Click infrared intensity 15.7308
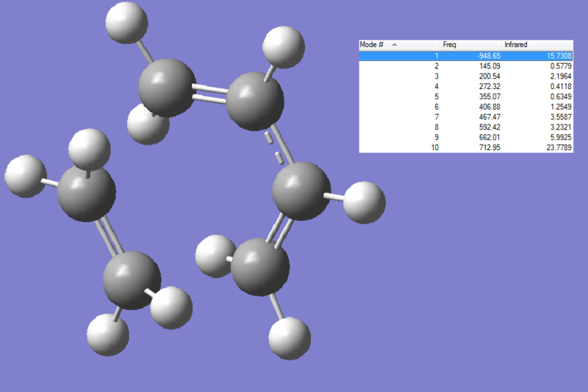 pos(559,56)
